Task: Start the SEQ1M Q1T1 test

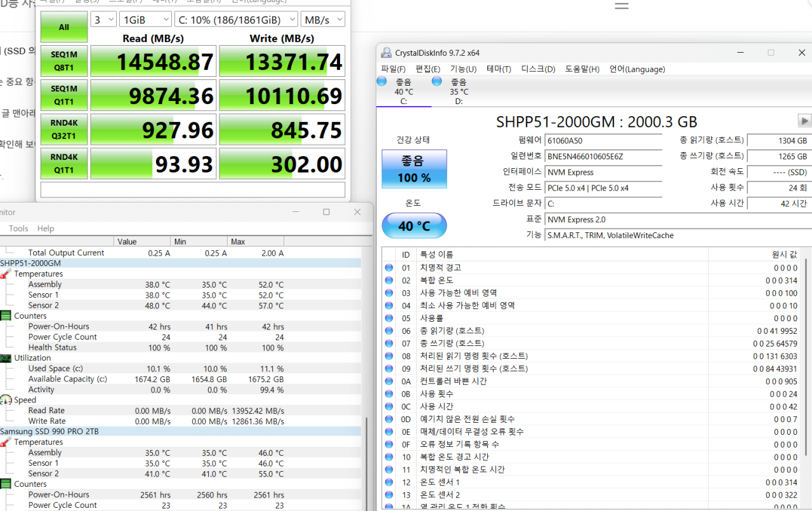Action: coord(64,95)
